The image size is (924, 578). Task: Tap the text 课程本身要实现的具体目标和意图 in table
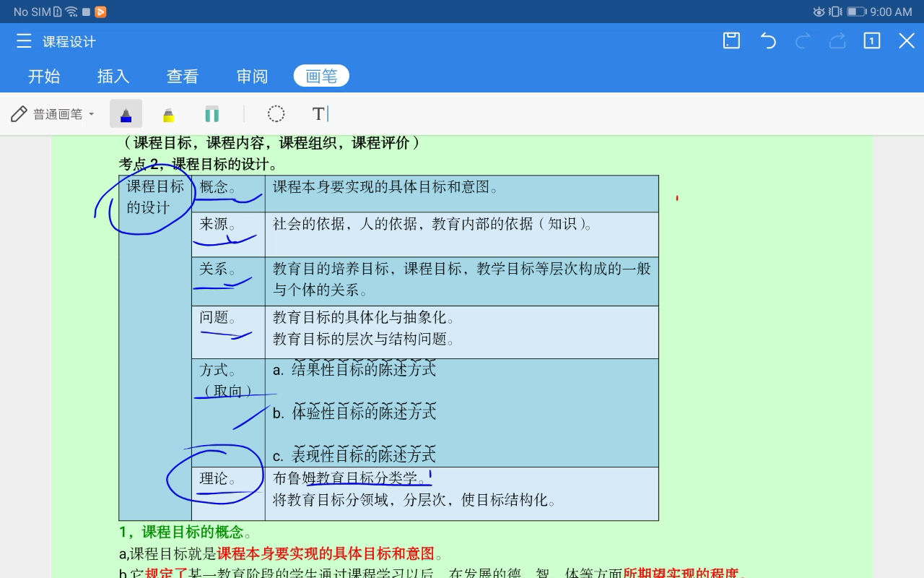(381, 187)
